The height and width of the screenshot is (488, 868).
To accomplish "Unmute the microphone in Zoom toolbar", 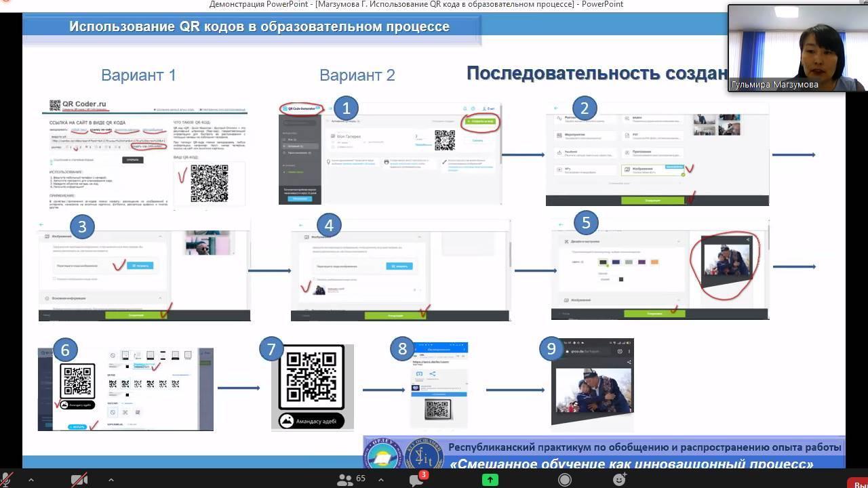I will 5,480.
